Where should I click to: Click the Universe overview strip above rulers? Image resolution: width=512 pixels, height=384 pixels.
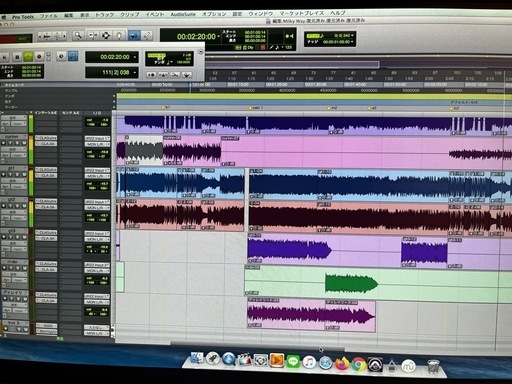click(x=358, y=64)
